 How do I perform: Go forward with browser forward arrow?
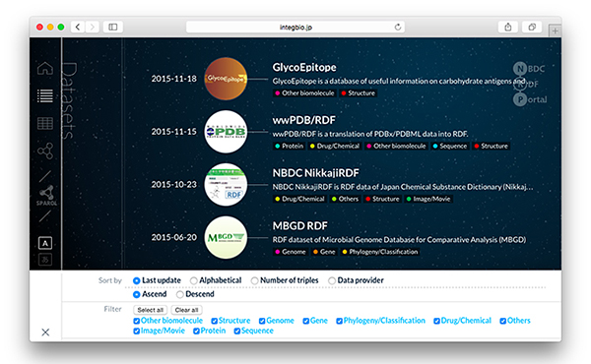[x=93, y=27]
